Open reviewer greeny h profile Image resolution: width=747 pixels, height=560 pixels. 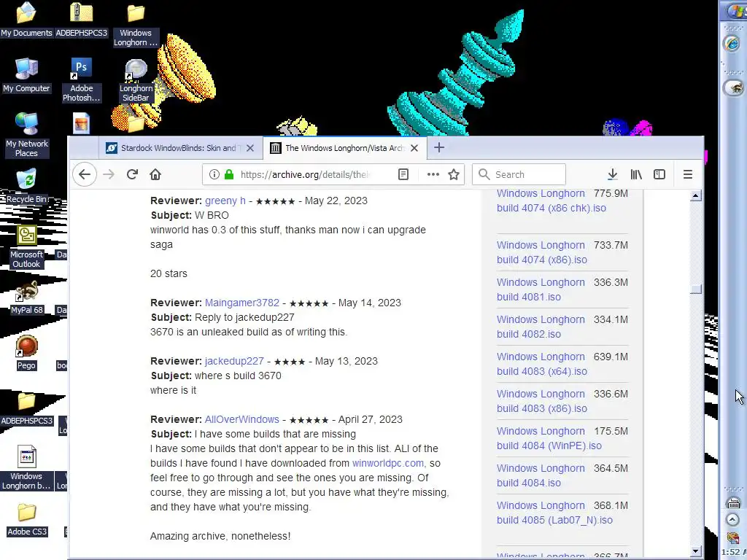click(x=225, y=201)
